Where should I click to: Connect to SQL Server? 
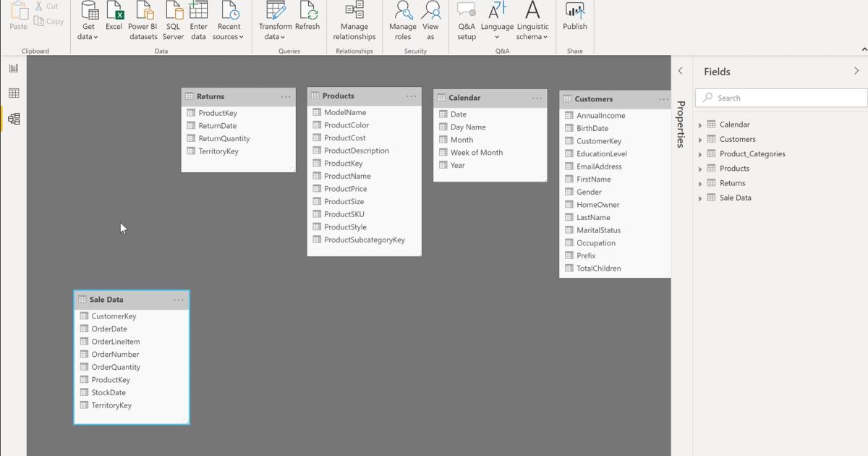[x=173, y=20]
